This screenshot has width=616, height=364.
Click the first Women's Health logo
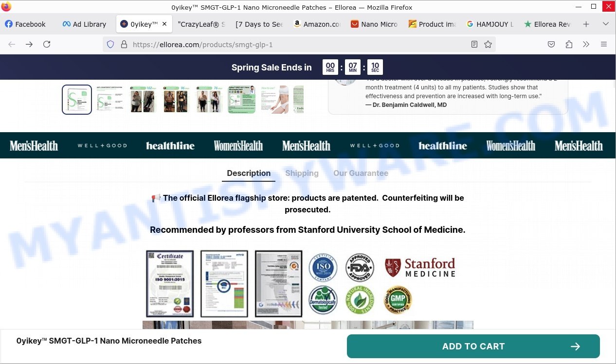click(238, 146)
